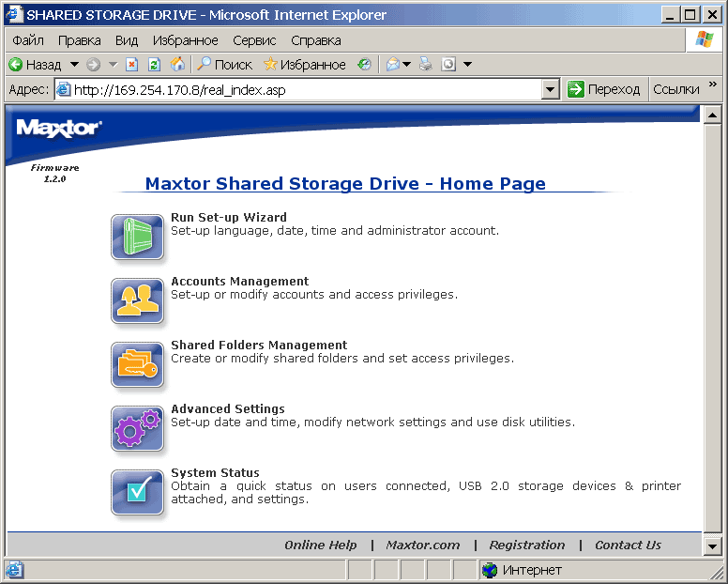Expand the Назад history dropdown arrow

coord(74,65)
